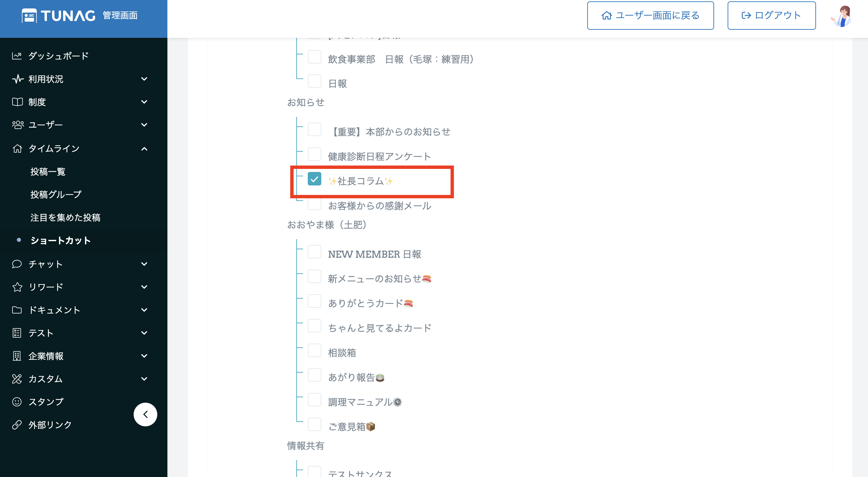Check the ありがとうカード checkbox
Viewport: 868px width, 477px height.
click(315, 301)
